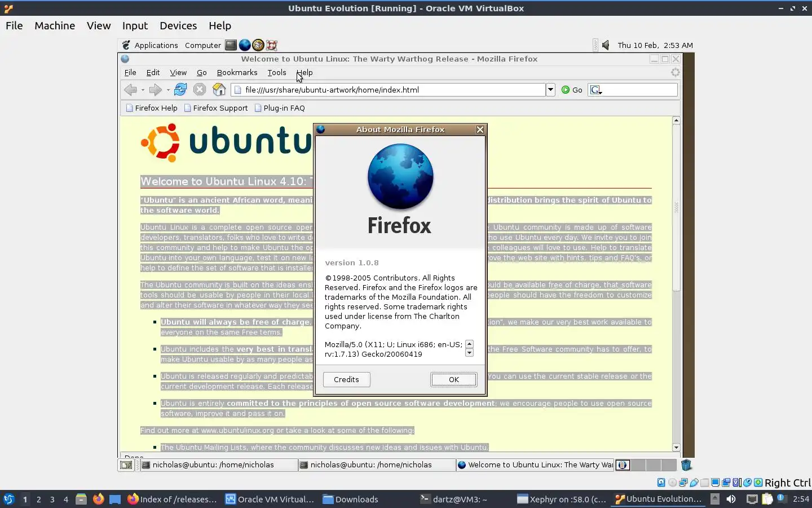Expand the address bar URL history dropdown

click(x=550, y=90)
